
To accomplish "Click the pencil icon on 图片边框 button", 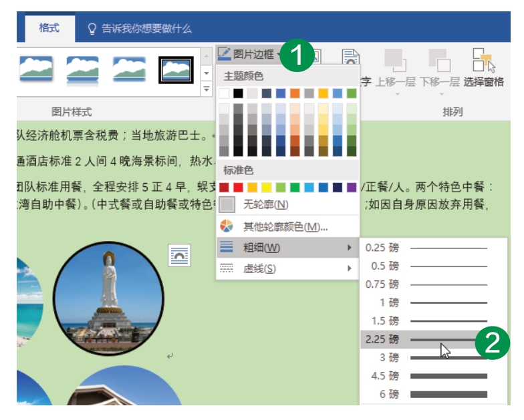I will [225, 53].
